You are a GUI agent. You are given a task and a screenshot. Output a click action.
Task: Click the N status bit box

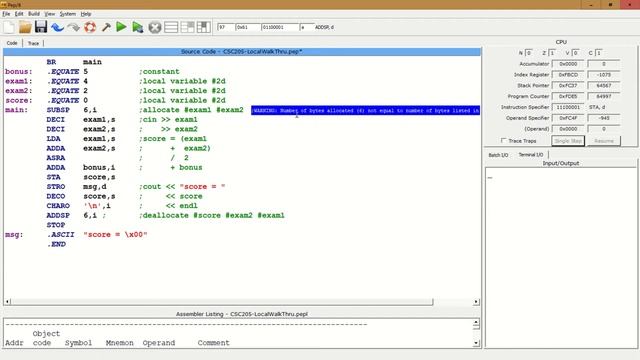tap(529, 53)
